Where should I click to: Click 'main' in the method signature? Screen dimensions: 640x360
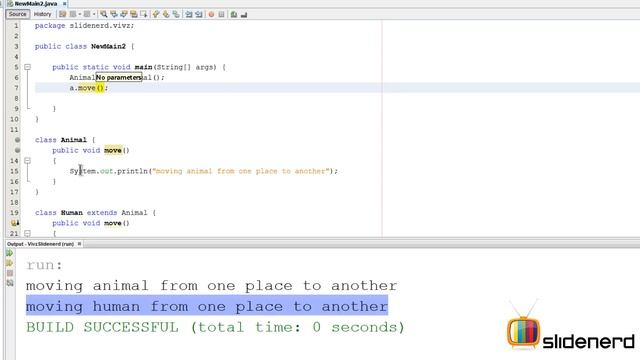coord(143,67)
